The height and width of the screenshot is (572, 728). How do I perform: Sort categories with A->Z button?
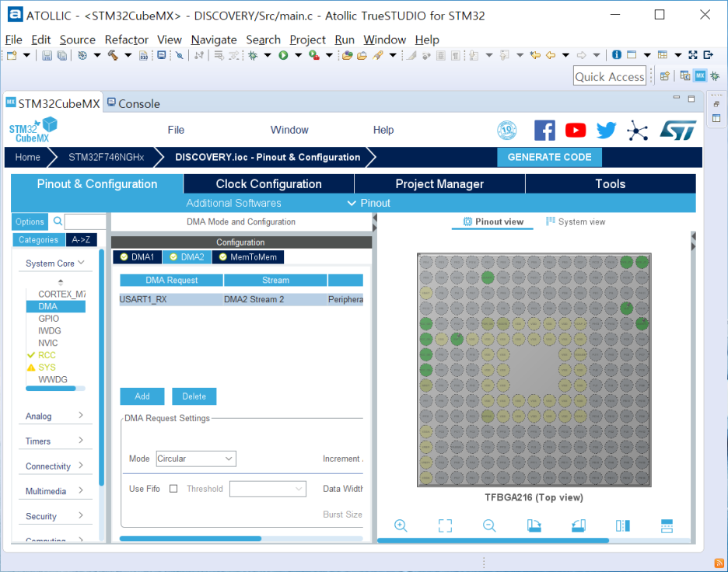81,239
